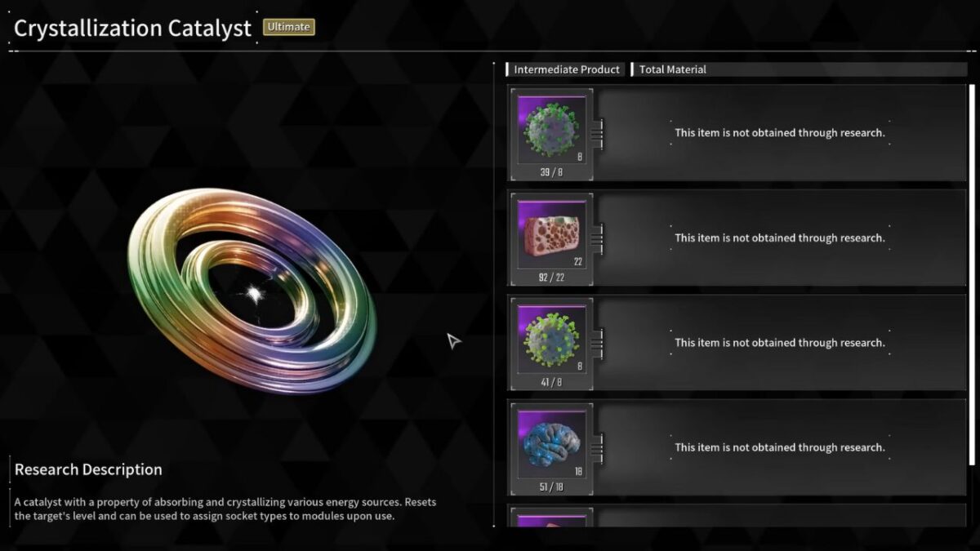Click the Crystallization Catalyst ring image
Image resolution: width=980 pixels, height=551 pixels.
tap(252, 290)
